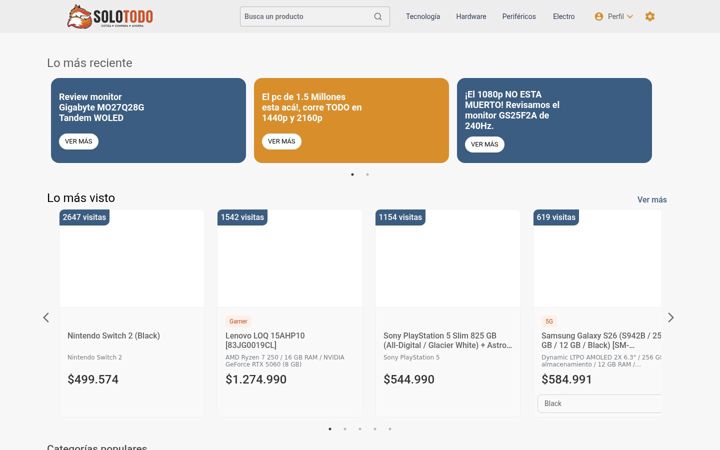720x450 pixels.
Task: Click 'Dynamic LTPO AMOLED 2X' specs text
Action: [x=601, y=360]
